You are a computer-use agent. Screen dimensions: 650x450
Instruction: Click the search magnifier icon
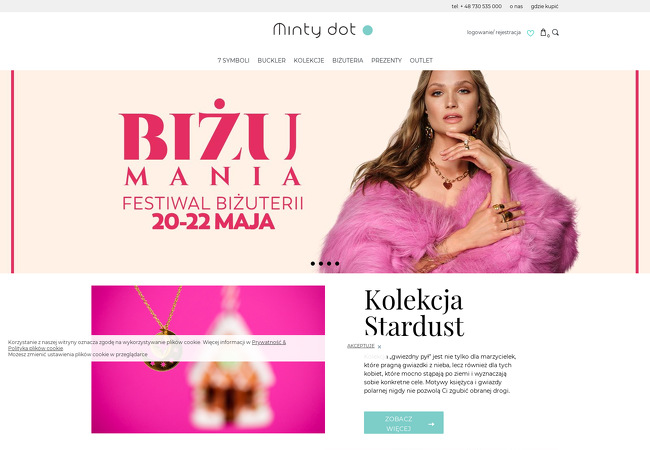555,32
